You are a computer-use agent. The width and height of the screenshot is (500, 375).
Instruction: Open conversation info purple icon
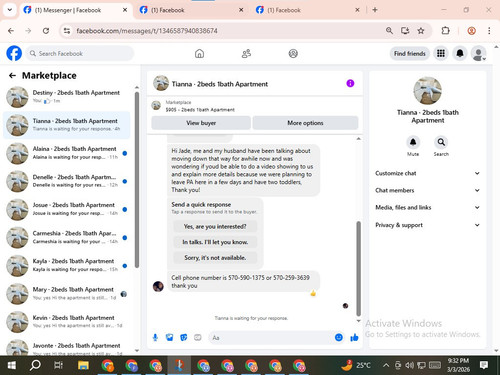(x=350, y=83)
